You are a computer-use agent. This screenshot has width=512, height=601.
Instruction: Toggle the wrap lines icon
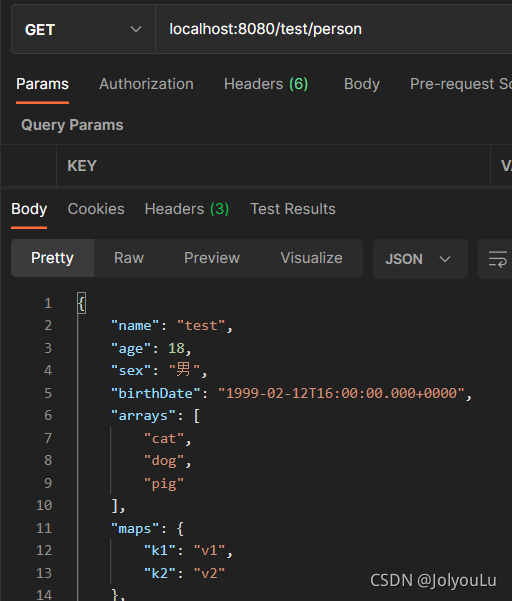pos(497,259)
